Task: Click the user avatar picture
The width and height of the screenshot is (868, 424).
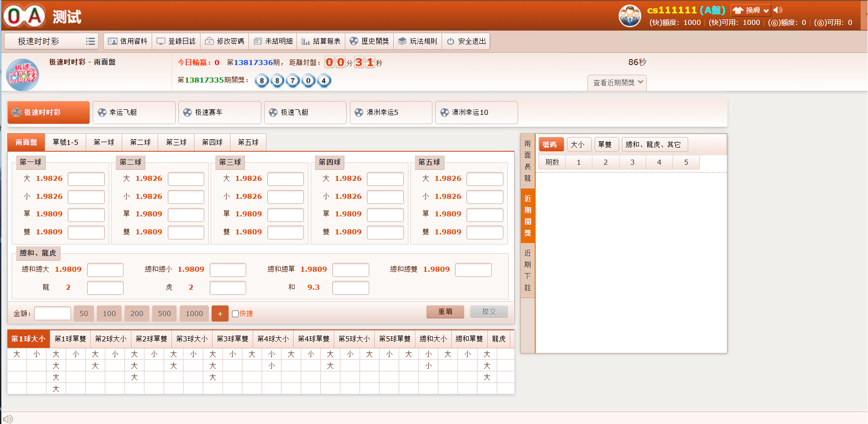Action: tap(630, 16)
